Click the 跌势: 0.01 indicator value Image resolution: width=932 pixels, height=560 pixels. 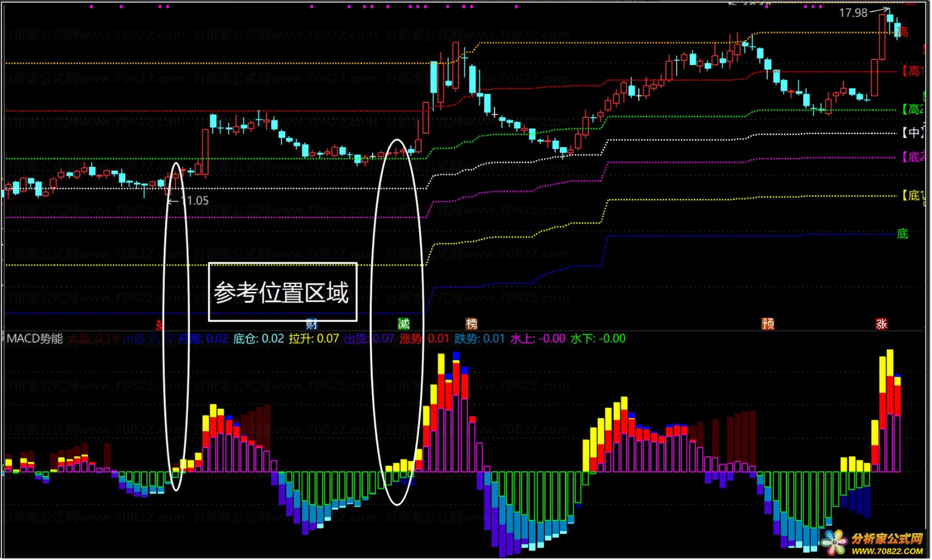(480, 339)
